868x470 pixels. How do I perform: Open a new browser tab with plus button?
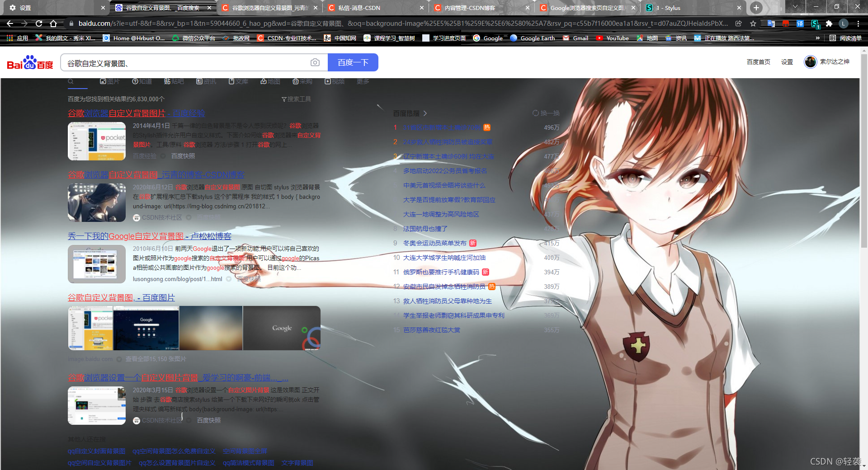[756, 8]
